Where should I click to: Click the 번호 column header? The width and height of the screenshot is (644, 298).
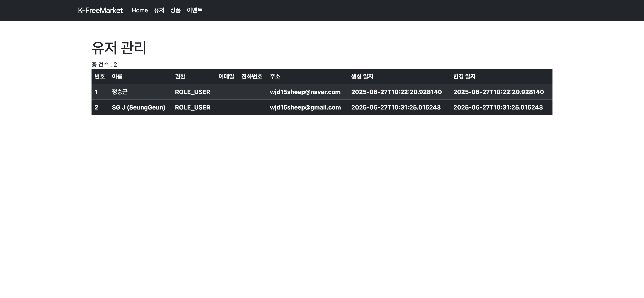click(x=99, y=76)
